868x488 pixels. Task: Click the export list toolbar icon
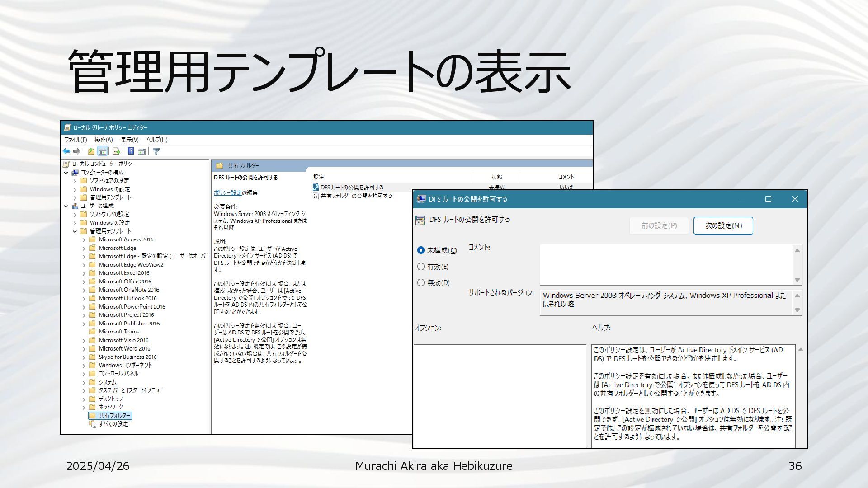[117, 151]
